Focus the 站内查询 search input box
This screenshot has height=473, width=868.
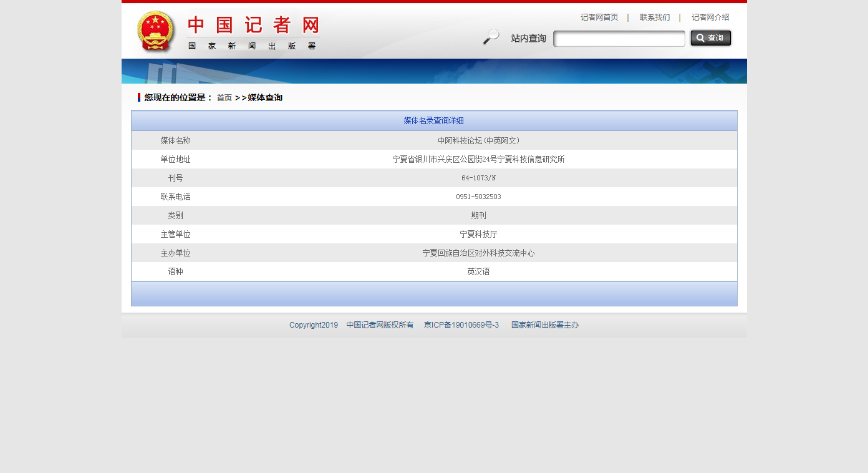[619, 39]
